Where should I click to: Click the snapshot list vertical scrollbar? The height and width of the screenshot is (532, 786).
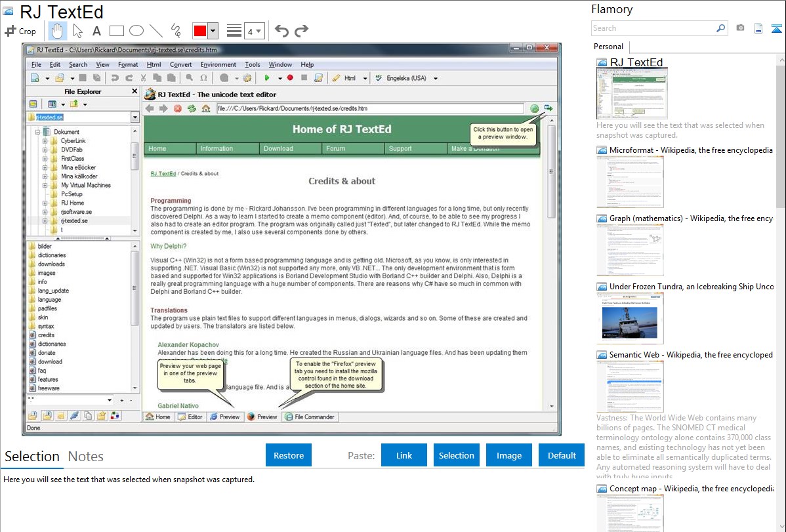point(781,135)
